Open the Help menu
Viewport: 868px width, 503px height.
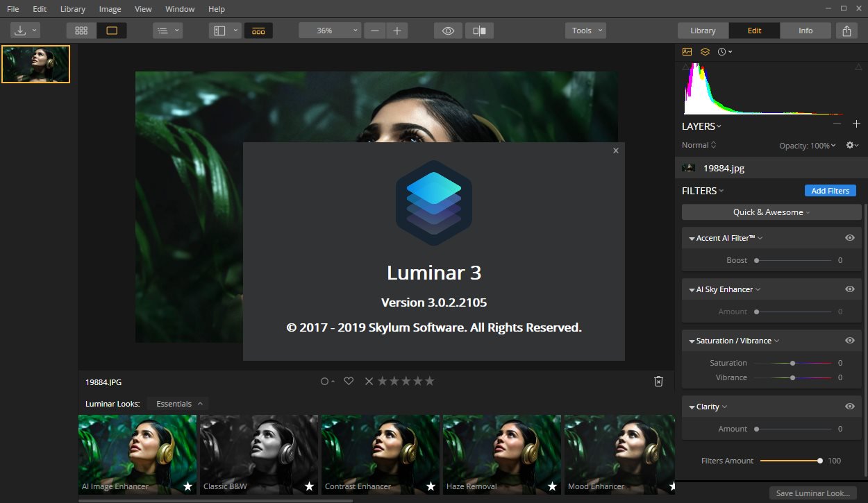click(x=217, y=9)
